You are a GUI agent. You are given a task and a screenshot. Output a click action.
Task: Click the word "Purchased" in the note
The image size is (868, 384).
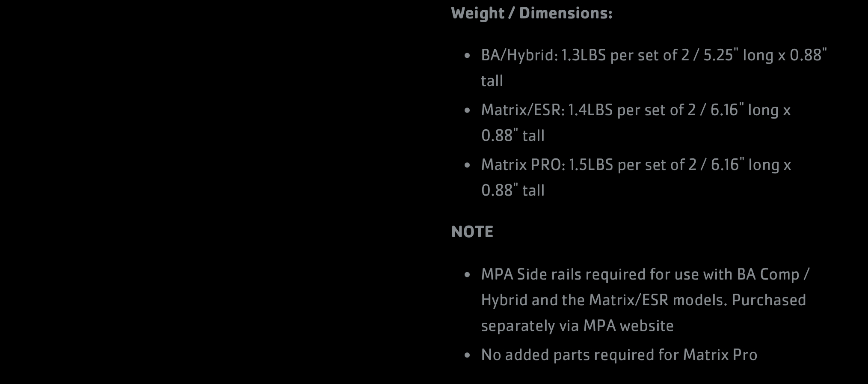click(x=769, y=300)
